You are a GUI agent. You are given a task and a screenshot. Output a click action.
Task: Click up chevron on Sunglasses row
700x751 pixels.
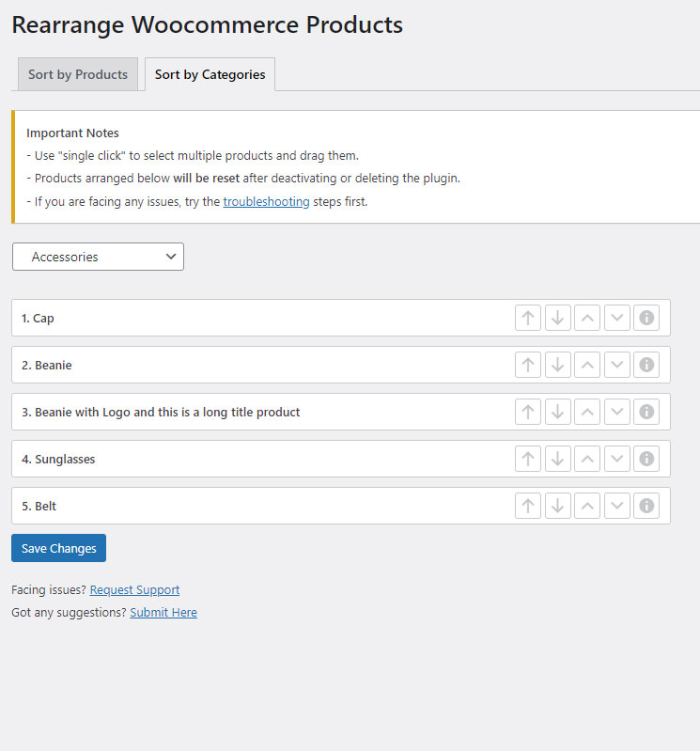tap(587, 459)
